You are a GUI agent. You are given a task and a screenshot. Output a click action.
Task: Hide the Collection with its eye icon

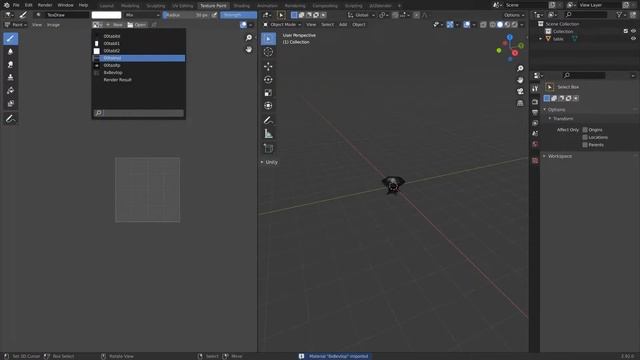point(633,31)
